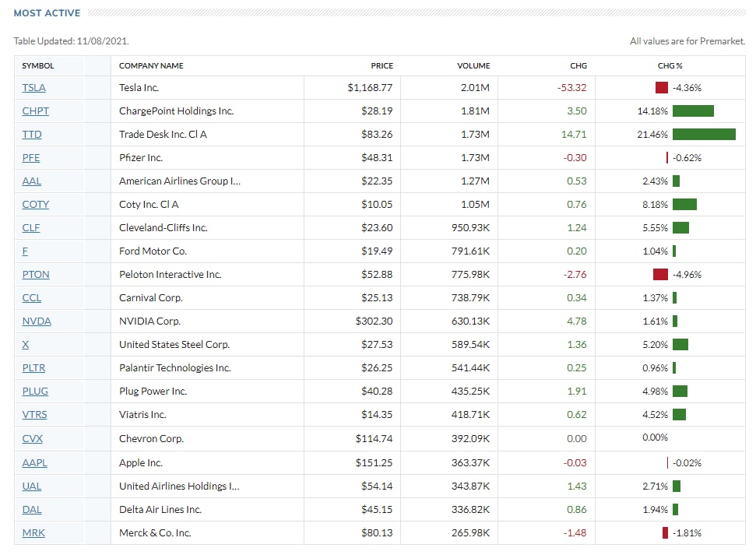Screen dimensions: 756x555
Task: Open the PLTR symbol link
Action: click(x=33, y=368)
